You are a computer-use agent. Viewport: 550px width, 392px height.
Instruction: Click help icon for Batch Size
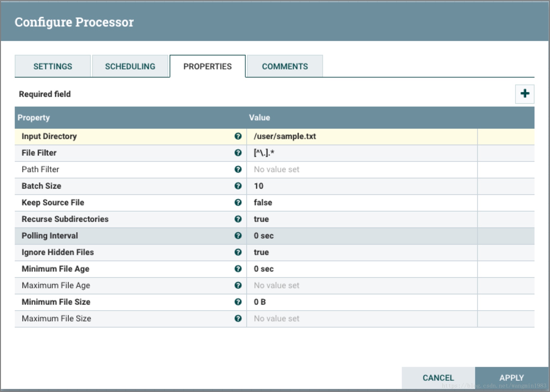click(238, 186)
